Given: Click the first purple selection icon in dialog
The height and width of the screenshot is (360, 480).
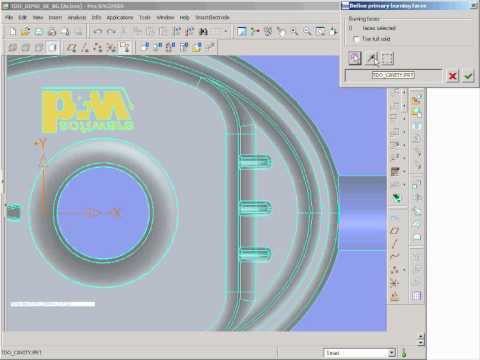Looking at the screenshot, I should click(x=355, y=58).
